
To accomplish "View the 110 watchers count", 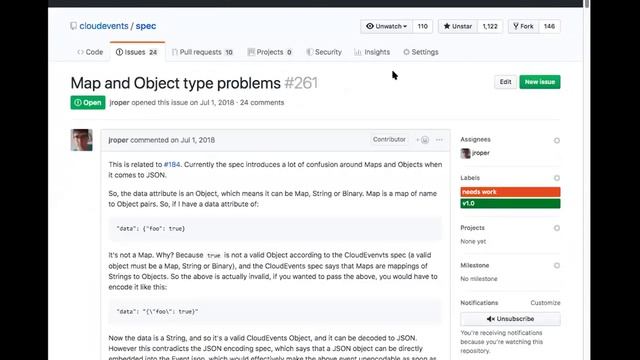I will tap(422, 26).
